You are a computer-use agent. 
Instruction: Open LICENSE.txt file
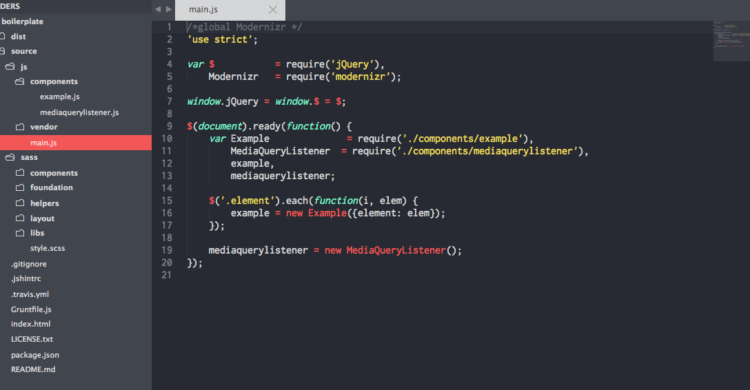[32, 339]
